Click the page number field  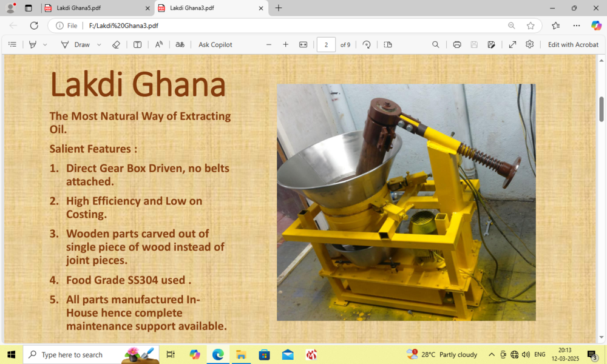[326, 44]
